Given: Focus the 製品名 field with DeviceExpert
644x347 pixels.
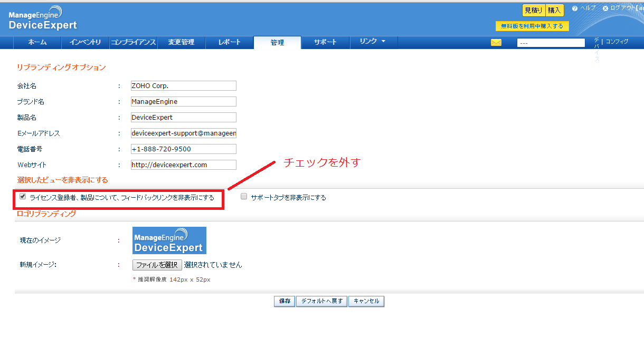Looking at the screenshot, I should pyautogui.click(x=184, y=117).
